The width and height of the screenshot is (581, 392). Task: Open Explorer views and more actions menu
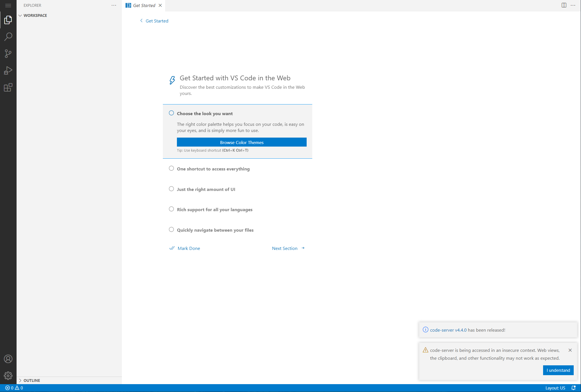114,5
